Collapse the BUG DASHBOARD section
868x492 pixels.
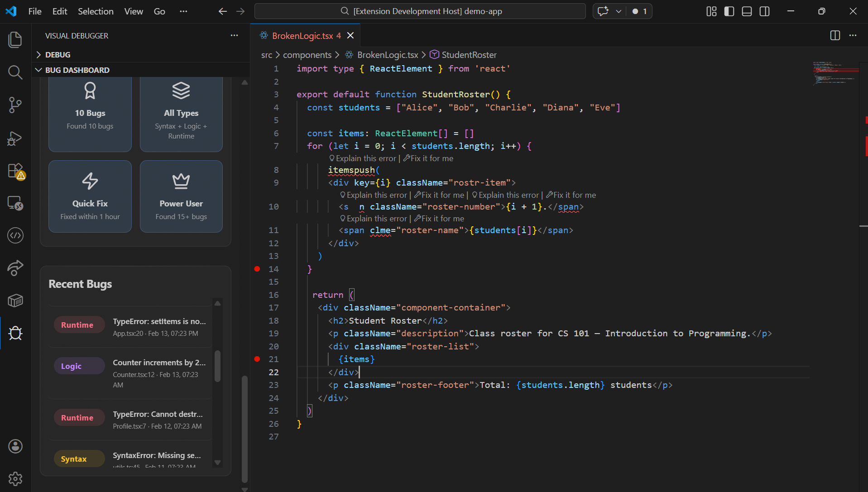pyautogui.click(x=77, y=70)
